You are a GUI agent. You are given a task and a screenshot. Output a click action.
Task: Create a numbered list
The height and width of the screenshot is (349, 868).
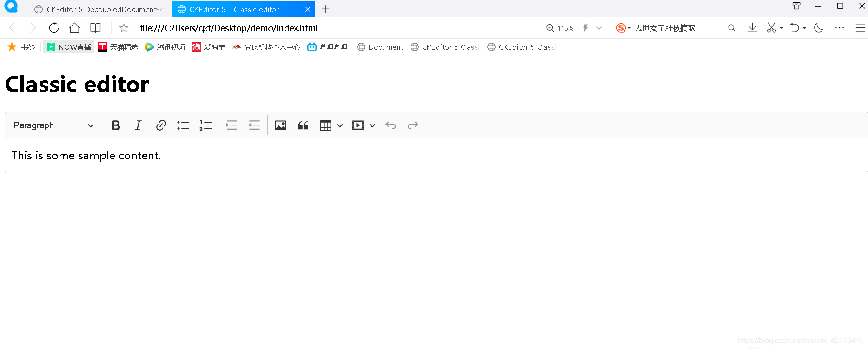[205, 125]
